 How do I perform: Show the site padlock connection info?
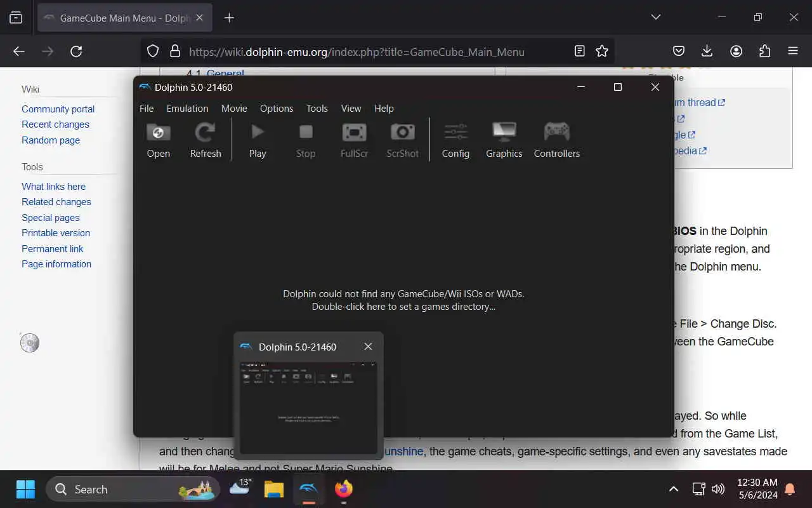(174, 51)
